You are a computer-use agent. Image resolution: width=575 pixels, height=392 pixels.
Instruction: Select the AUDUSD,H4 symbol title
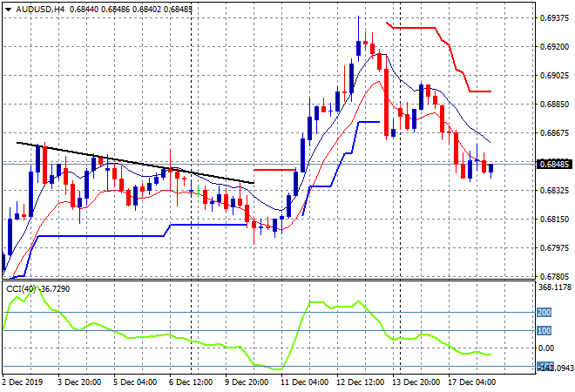coord(40,10)
